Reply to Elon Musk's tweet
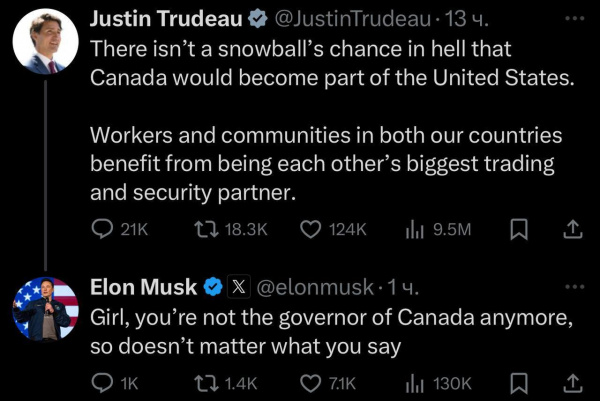This screenshot has width=600, height=401. (105, 382)
